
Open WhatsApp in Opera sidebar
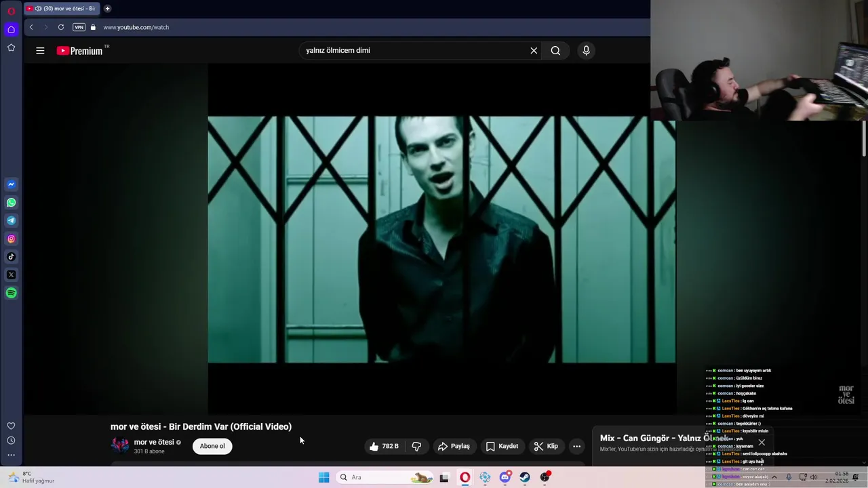11,203
